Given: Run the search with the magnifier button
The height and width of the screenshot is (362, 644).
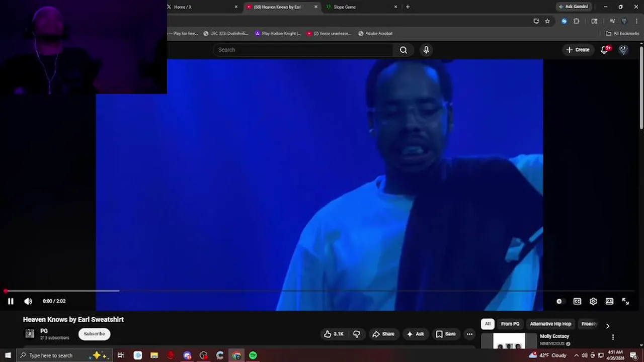Looking at the screenshot, I should tap(404, 50).
